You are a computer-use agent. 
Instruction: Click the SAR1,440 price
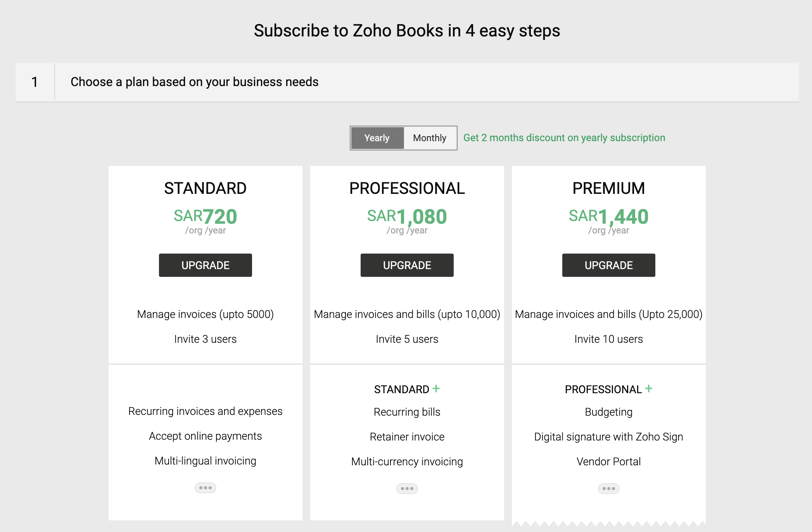coord(609,216)
